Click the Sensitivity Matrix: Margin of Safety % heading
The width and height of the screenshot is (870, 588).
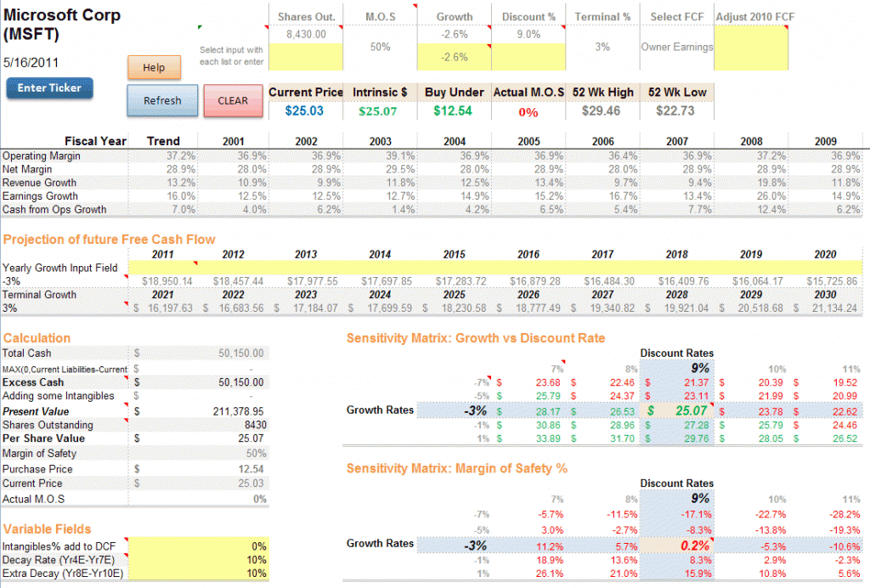tap(456, 469)
